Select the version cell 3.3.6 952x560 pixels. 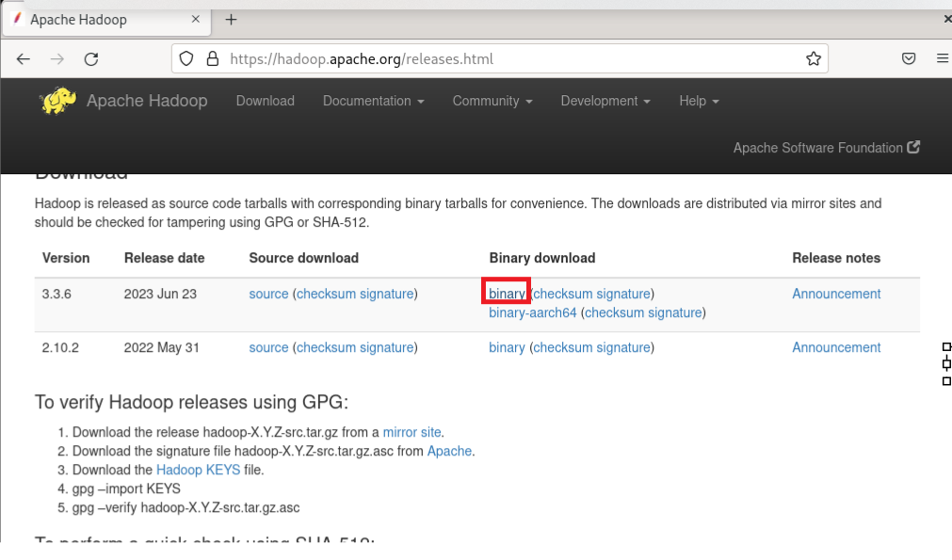click(56, 294)
